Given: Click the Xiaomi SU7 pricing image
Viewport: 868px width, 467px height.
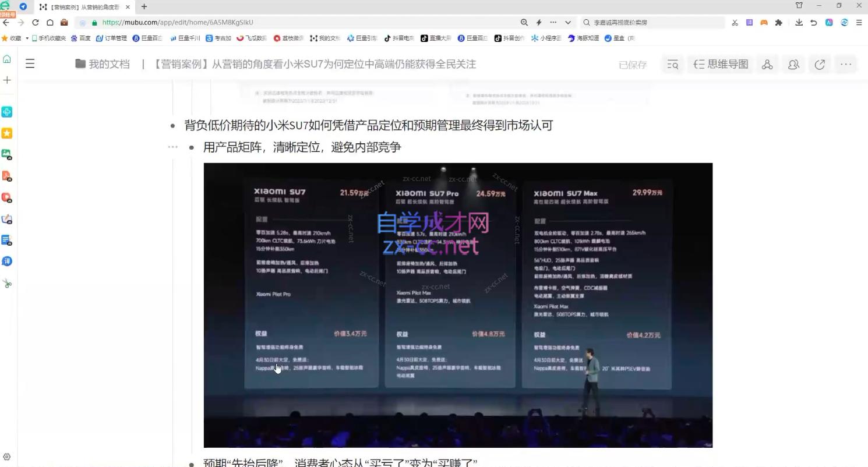Looking at the screenshot, I should (458, 305).
